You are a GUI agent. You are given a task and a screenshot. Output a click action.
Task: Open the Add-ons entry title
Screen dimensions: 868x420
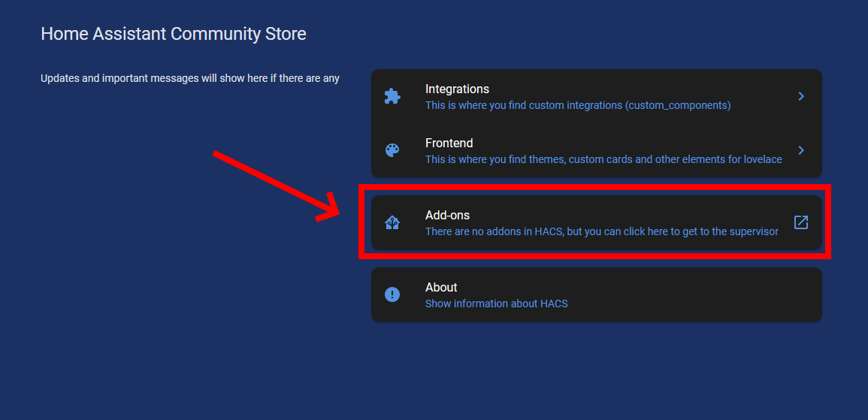(447, 216)
